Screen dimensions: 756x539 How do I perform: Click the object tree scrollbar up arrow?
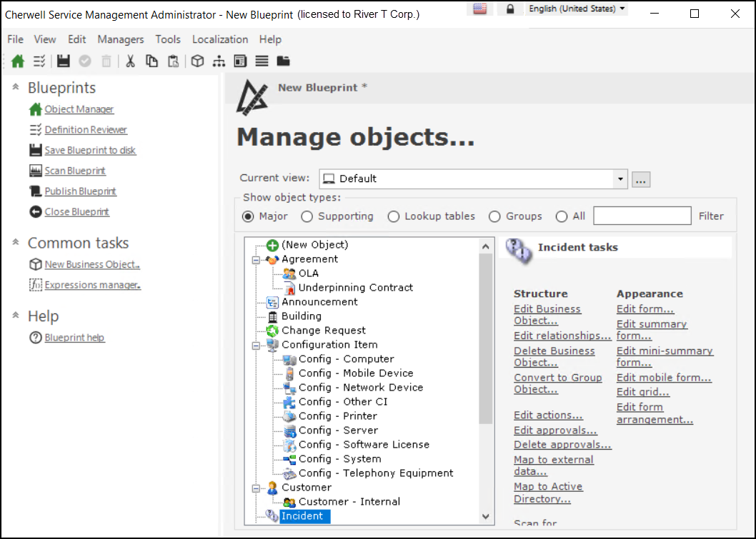pyautogui.click(x=485, y=246)
